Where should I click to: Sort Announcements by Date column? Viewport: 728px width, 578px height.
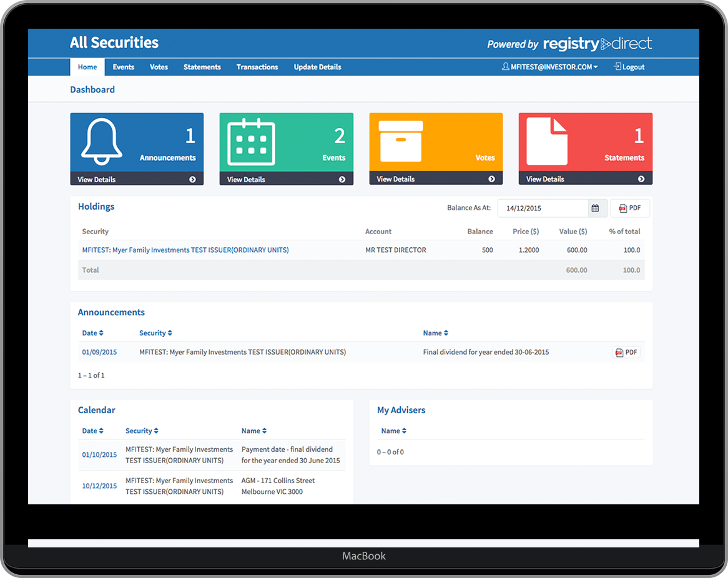[92, 333]
